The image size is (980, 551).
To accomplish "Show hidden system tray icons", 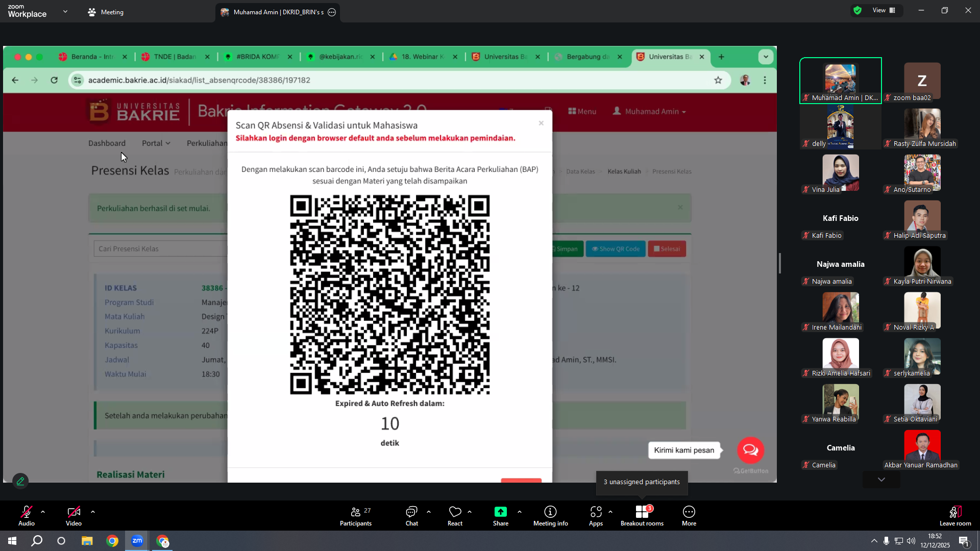I will click(x=874, y=541).
